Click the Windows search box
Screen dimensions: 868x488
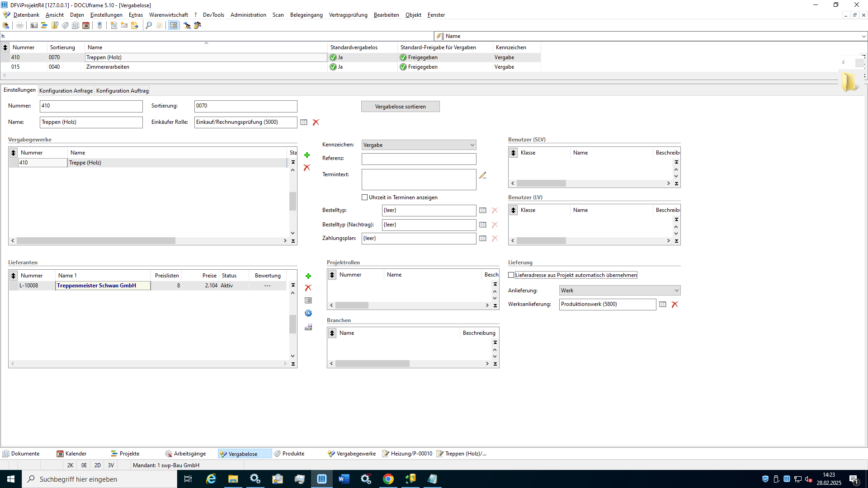[x=99, y=479]
